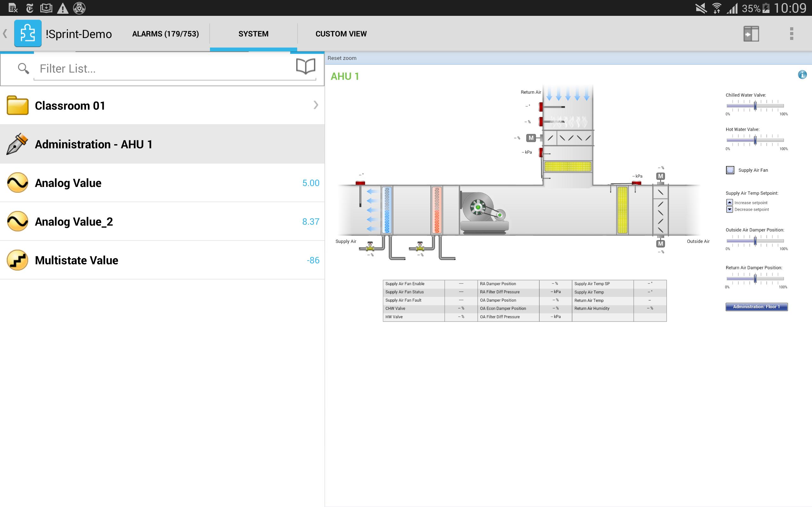Open the pen edit icon beside Administration - AHU 1
Screen dimensions: 812x507
pyautogui.click(x=17, y=144)
